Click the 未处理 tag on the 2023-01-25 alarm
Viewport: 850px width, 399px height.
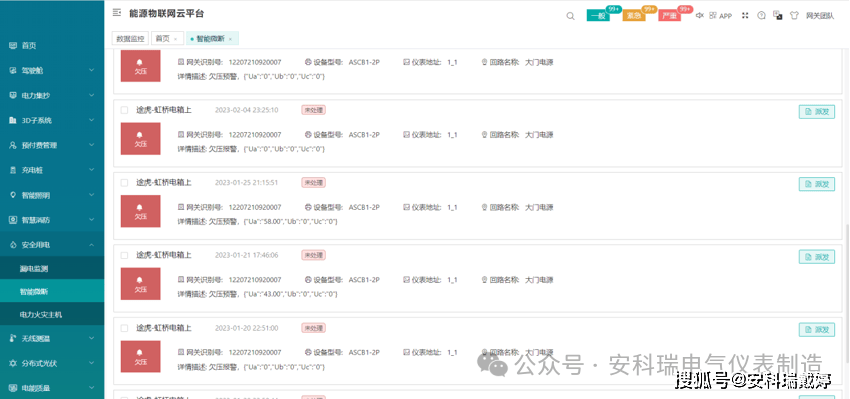click(x=313, y=183)
